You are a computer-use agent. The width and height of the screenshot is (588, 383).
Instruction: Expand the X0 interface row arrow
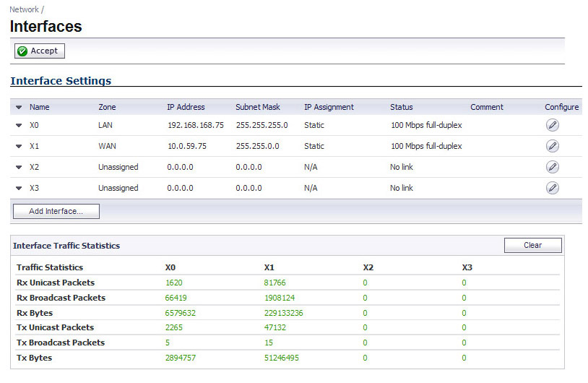[x=19, y=125]
